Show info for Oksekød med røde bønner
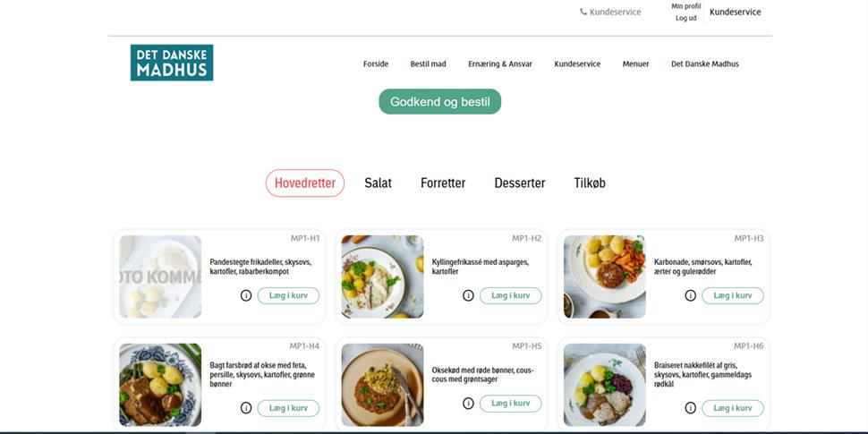This screenshot has height=434, width=868. coord(468,404)
